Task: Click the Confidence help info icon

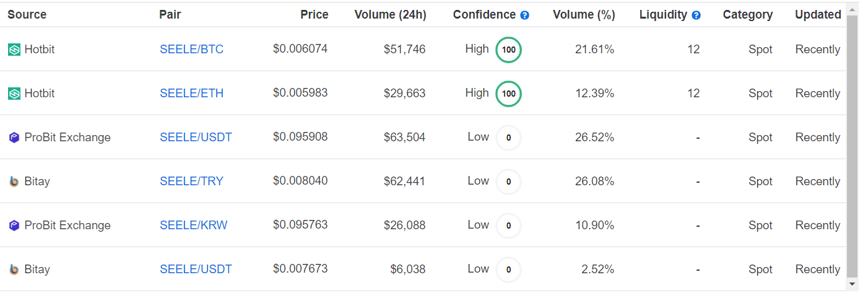Action: pos(525,15)
